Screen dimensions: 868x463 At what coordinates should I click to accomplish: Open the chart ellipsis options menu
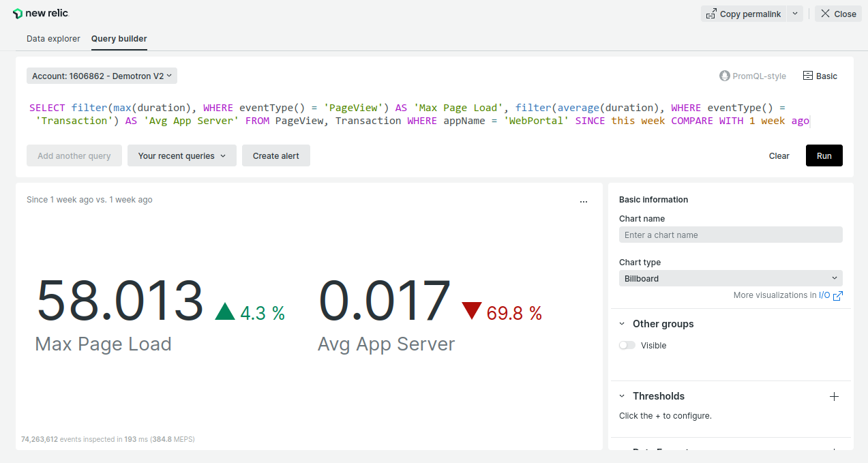click(x=583, y=201)
